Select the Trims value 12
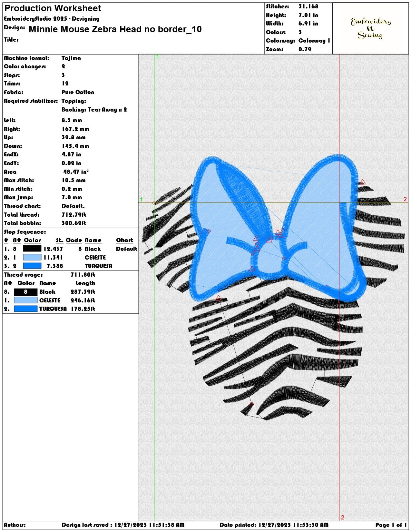The image size is (411, 532). 65,84
